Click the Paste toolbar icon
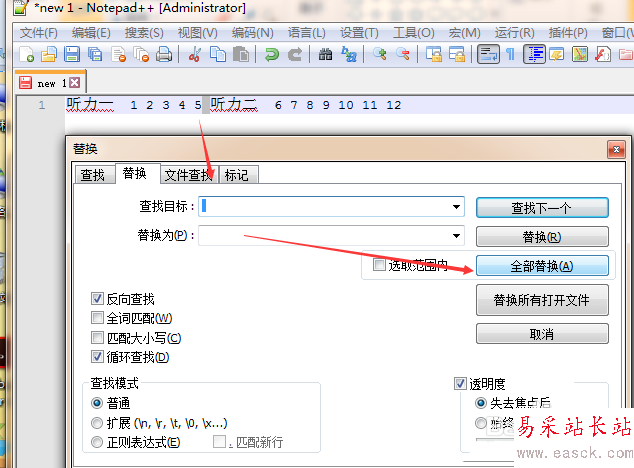This screenshot has height=468, width=634. [241, 54]
